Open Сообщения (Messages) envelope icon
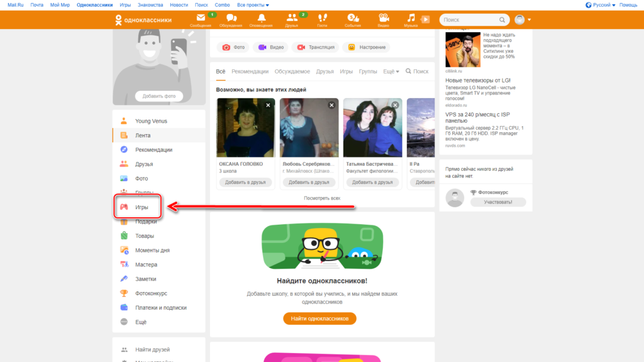The image size is (644, 362). [201, 19]
